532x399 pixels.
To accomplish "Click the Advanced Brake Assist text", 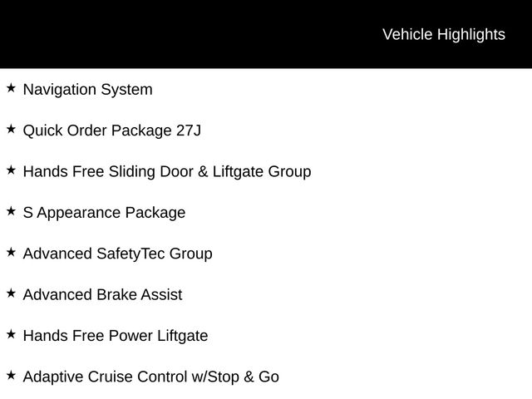I will (x=102, y=295).
